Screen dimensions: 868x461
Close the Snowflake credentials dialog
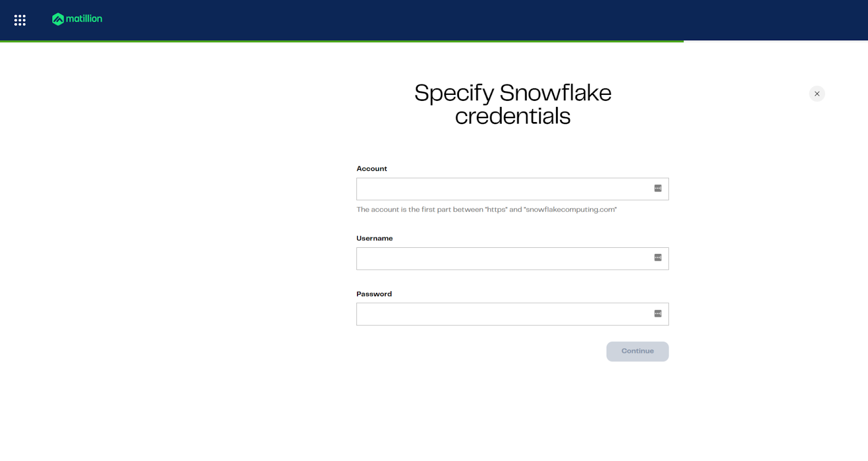pyautogui.click(x=816, y=94)
